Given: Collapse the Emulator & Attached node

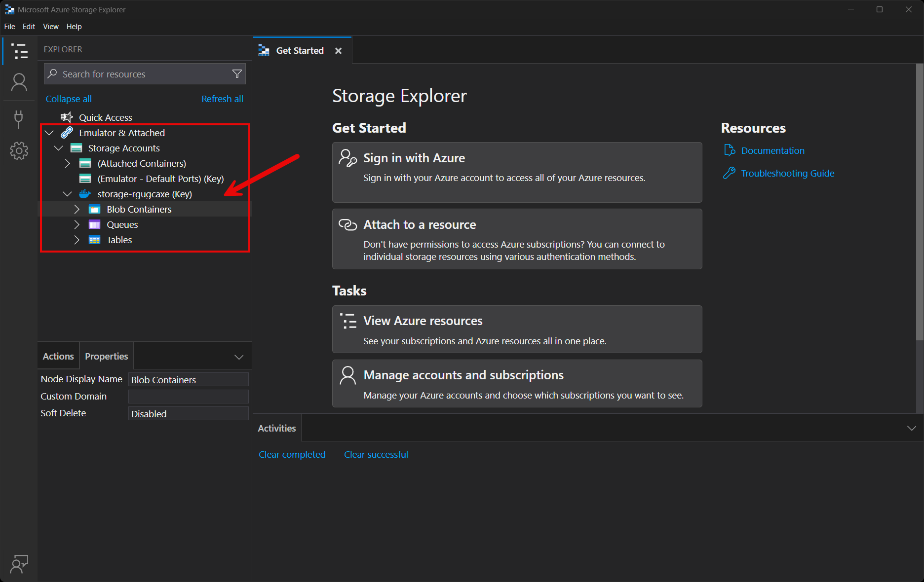Looking at the screenshot, I should (49, 132).
